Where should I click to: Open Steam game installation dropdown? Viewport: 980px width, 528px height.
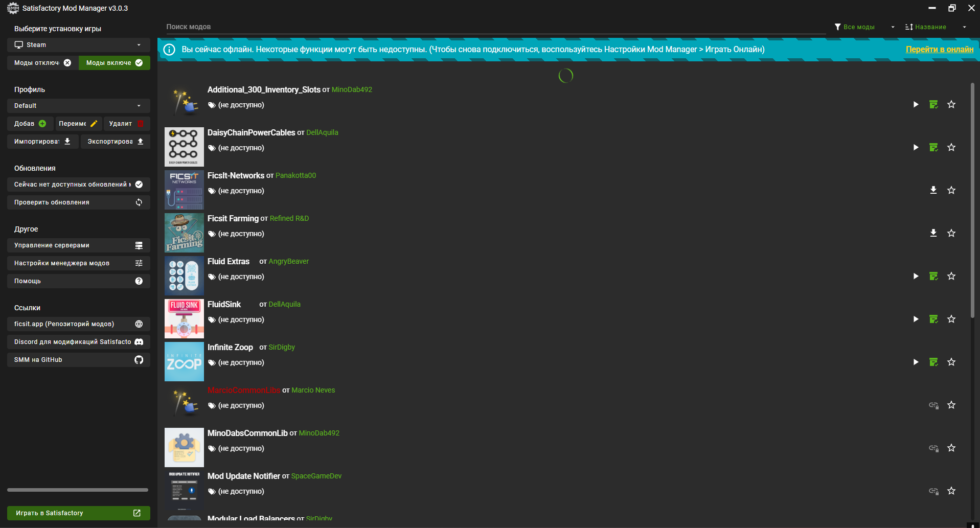tap(79, 45)
